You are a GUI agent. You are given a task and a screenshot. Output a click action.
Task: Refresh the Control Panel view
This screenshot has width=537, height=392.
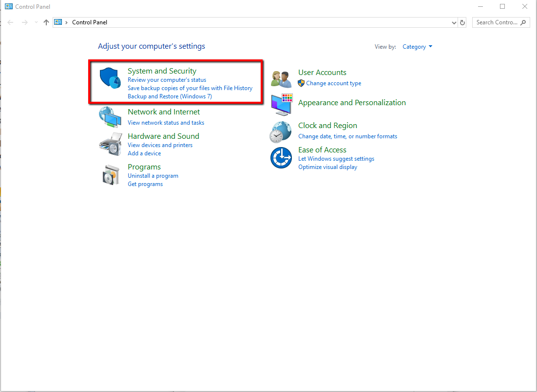click(462, 22)
